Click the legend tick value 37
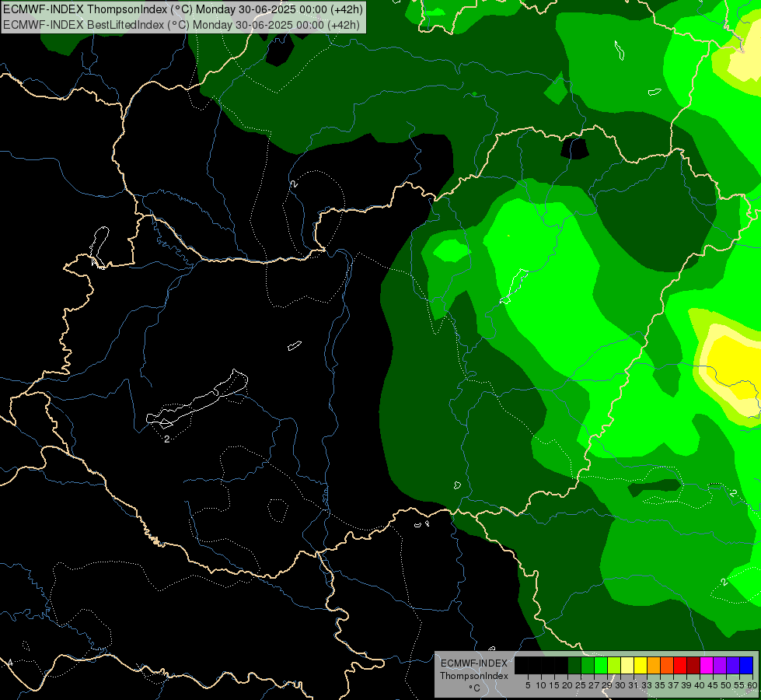Screen dimensions: 761x700 (673, 685)
